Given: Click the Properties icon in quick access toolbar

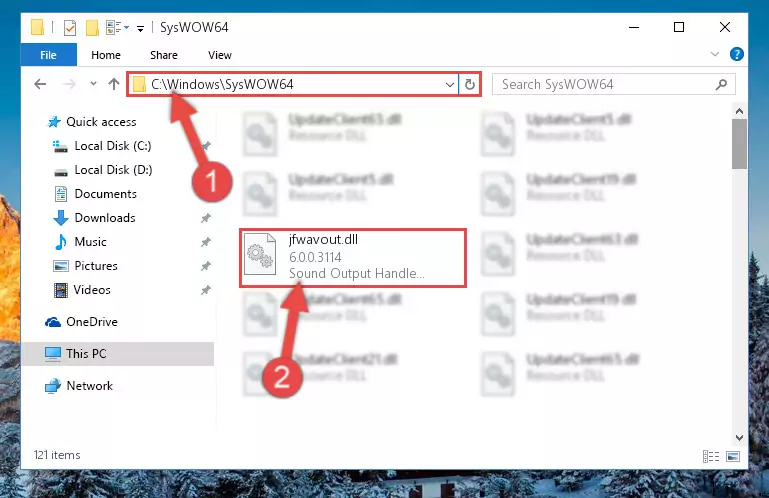Looking at the screenshot, I should click(x=70, y=28).
